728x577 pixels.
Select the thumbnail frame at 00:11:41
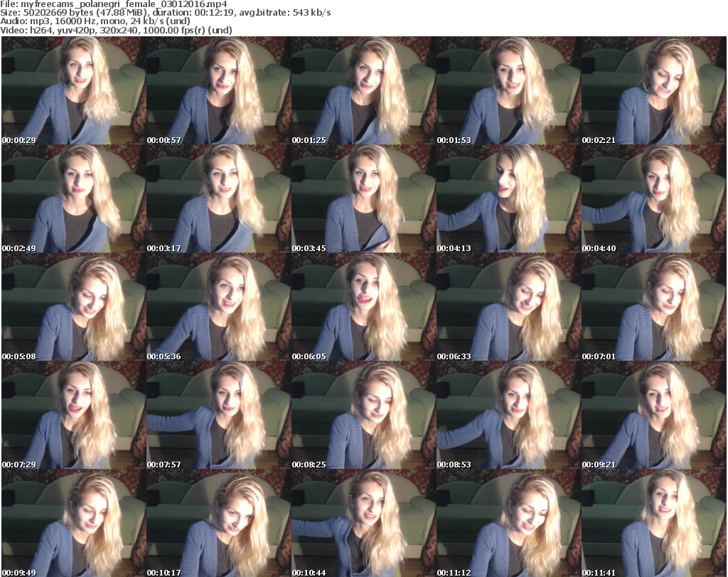tap(653, 523)
